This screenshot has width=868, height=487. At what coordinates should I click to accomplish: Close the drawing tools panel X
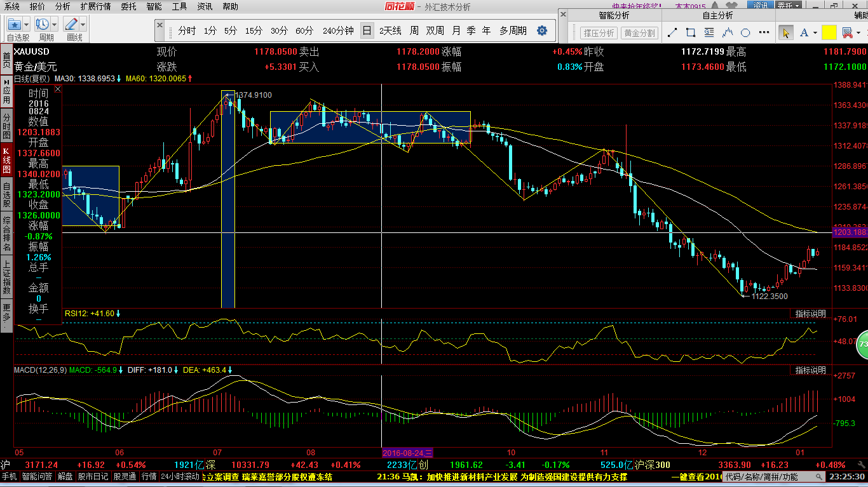click(563, 15)
